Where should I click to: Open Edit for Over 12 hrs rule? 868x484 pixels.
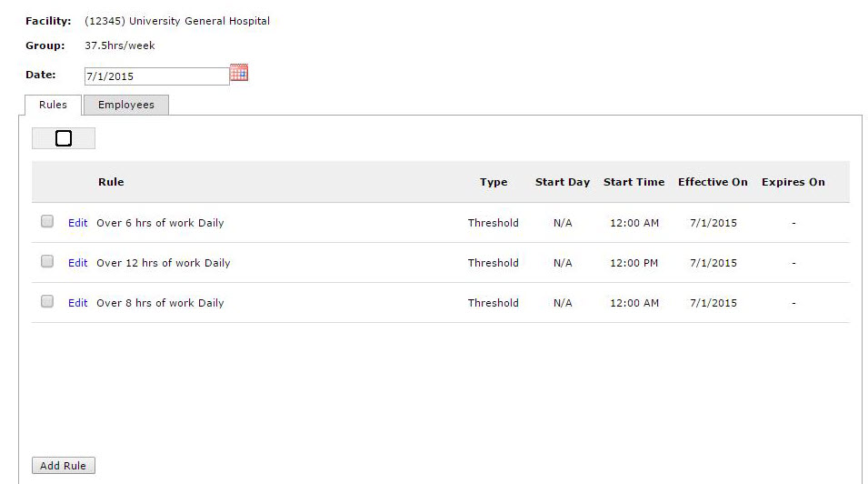coord(78,263)
